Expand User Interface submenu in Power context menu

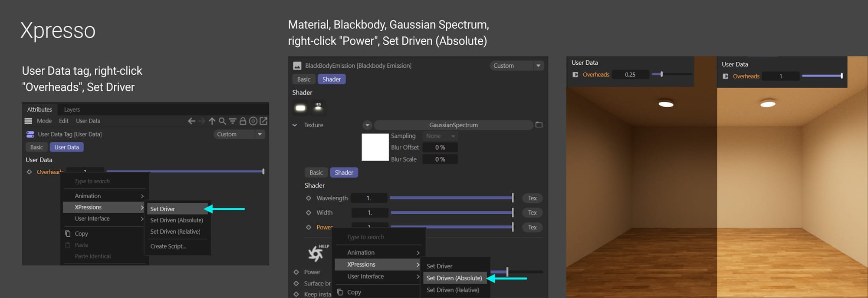coord(378,276)
